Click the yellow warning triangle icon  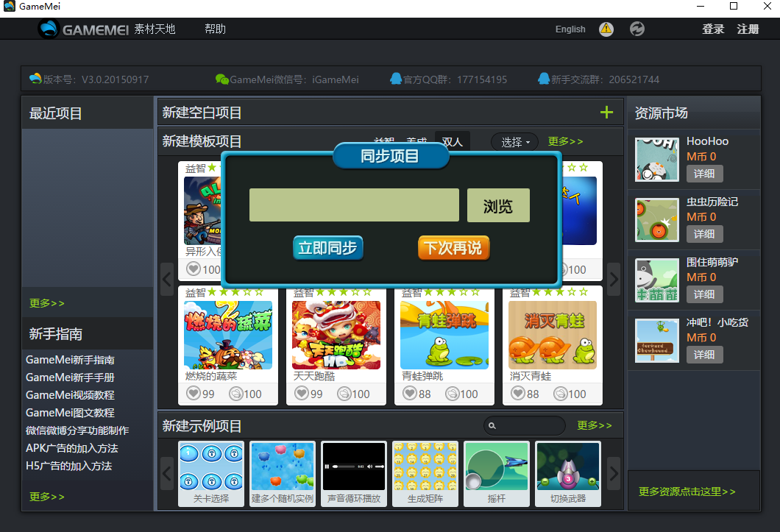point(606,29)
